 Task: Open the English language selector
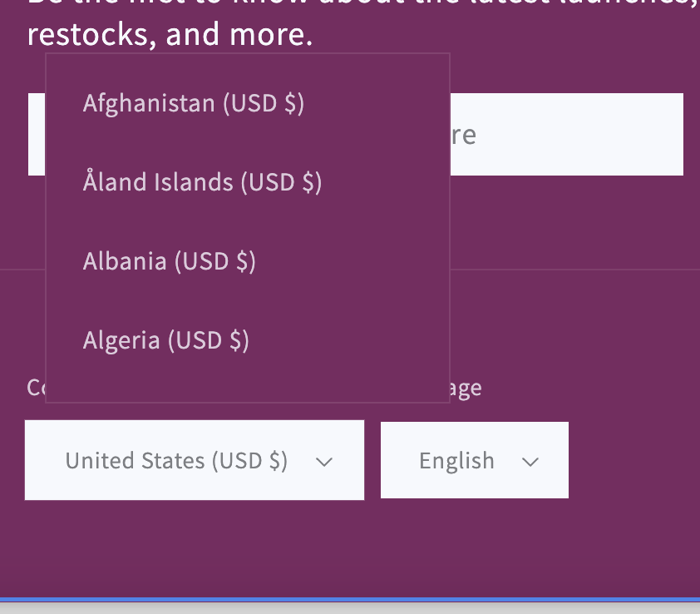click(x=456, y=461)
